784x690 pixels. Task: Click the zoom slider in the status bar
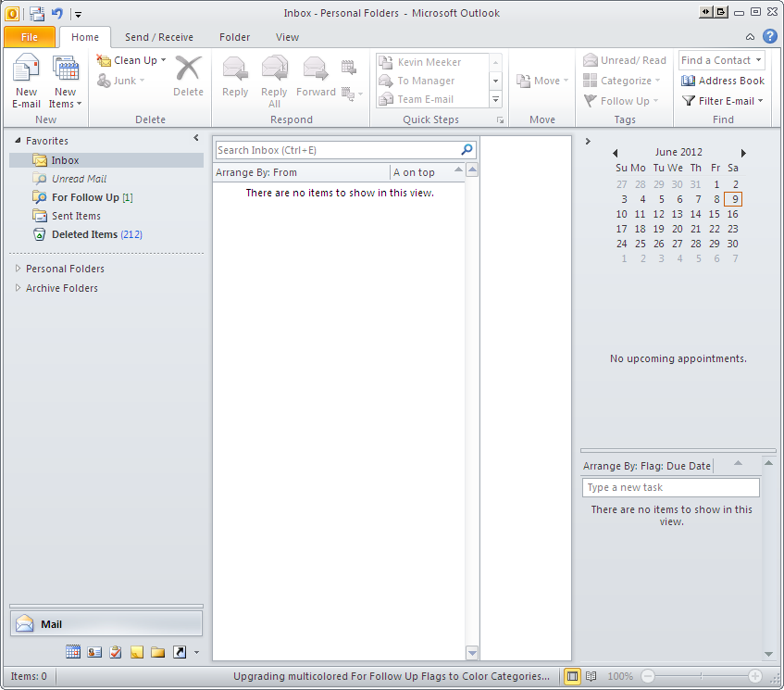click(701, 677)
